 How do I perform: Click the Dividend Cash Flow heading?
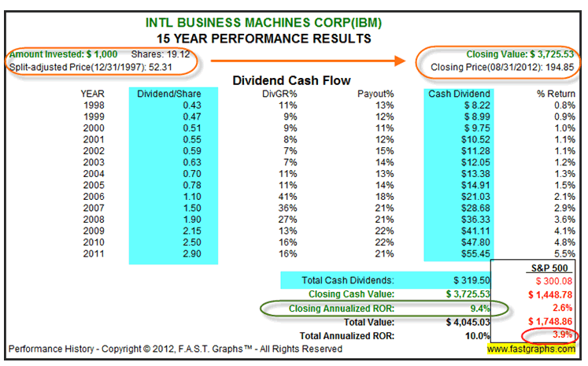[x=291, y=80]
